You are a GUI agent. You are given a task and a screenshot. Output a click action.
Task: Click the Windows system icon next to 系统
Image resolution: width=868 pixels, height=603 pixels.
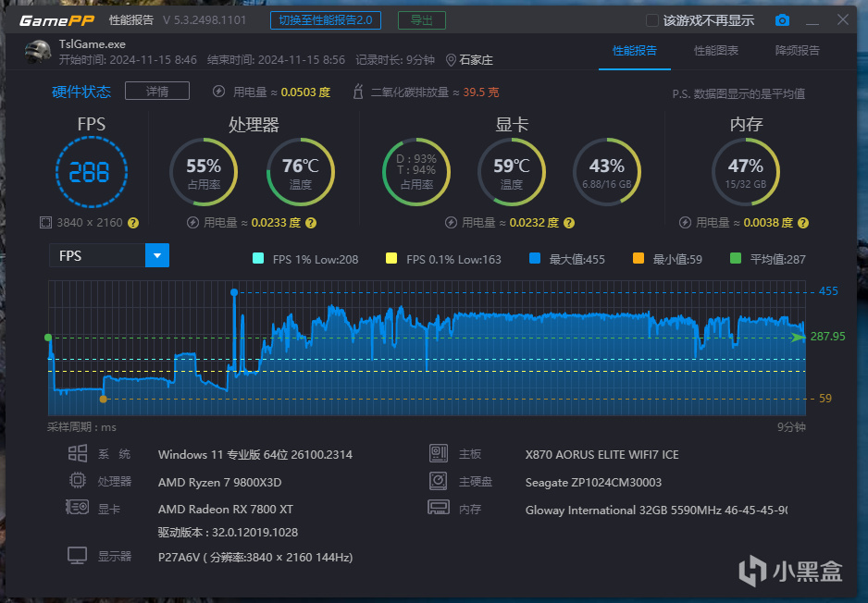(x=78, y=453)
